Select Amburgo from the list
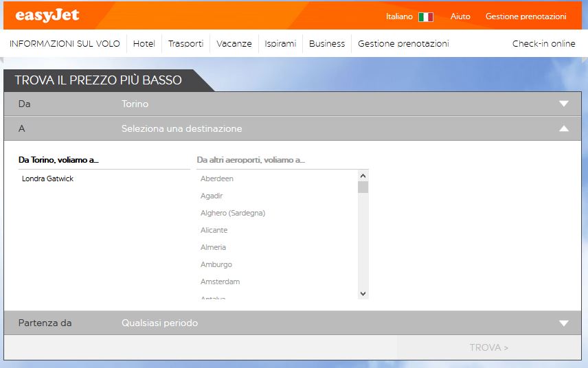The width and height of the screenshot is (588, 368). point(216,264)
